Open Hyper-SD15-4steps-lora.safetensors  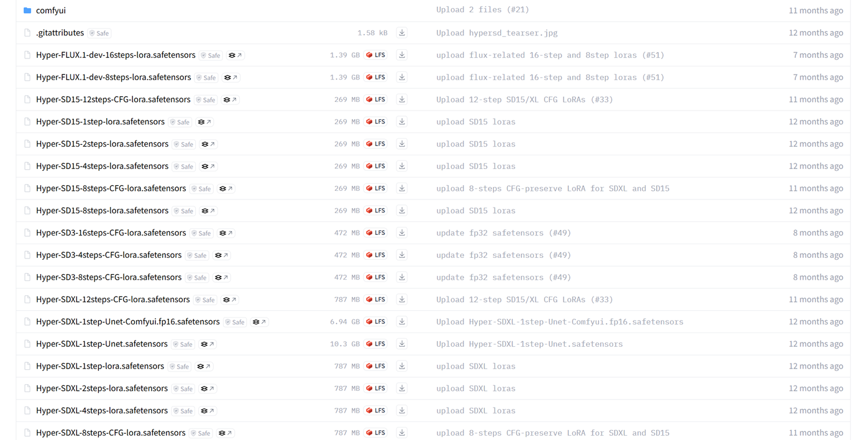click(x=103, y=166)
